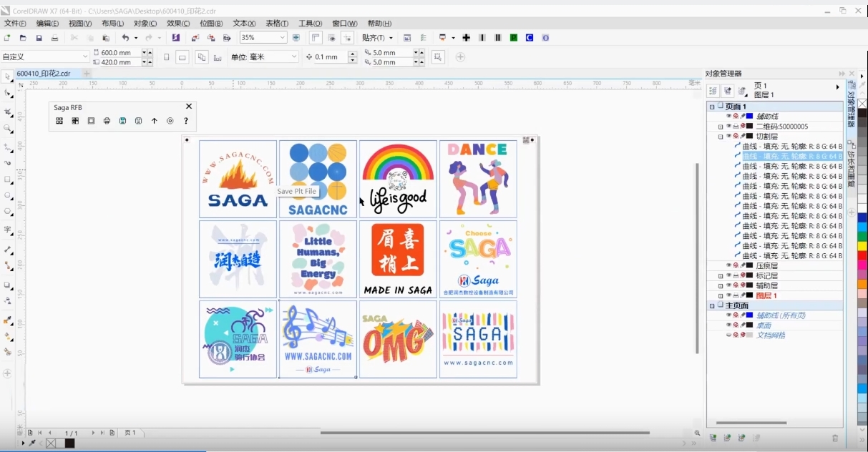Select the Interactive Fill bucket tool
Screen dimensions: 868x452
[7, 336]
